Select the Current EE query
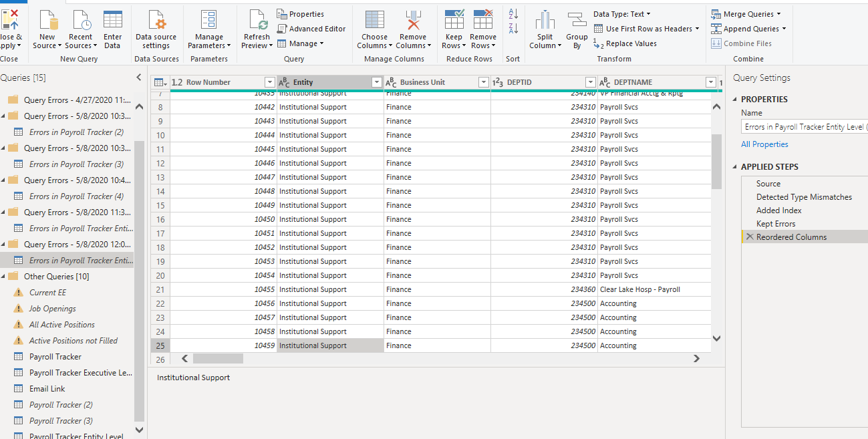The width and height of the screenshot is (868, 439). 47,293
